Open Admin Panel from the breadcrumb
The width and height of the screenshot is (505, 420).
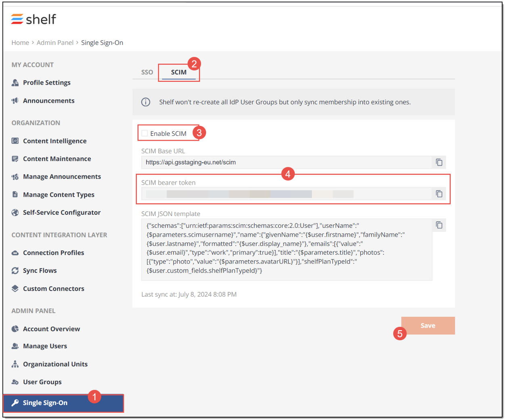(55, 43)
